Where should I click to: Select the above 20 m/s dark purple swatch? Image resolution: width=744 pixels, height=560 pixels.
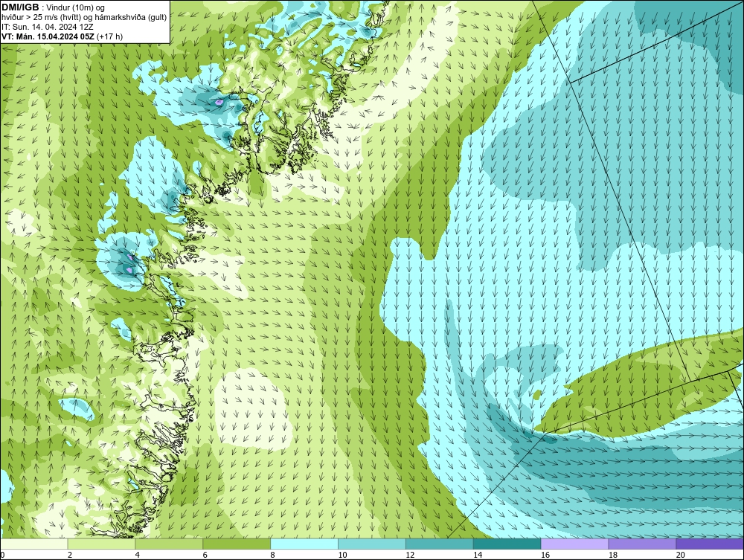click(x=709, y=544)
